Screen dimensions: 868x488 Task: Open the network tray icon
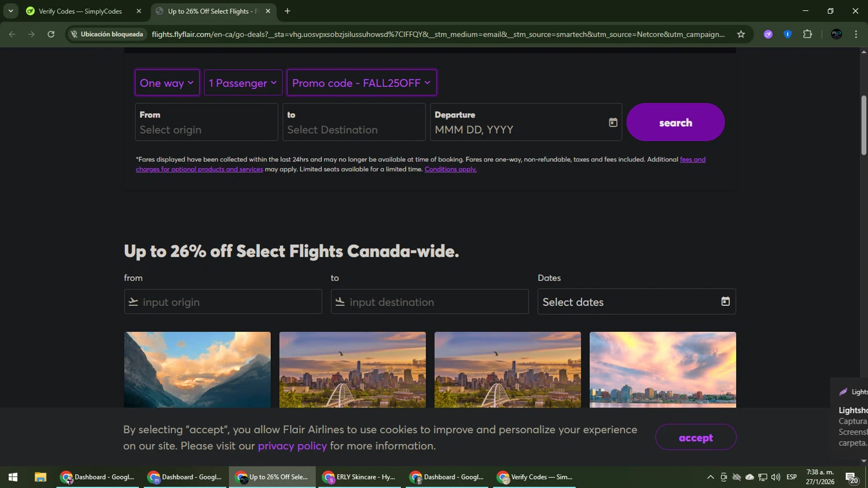point(763,477)
